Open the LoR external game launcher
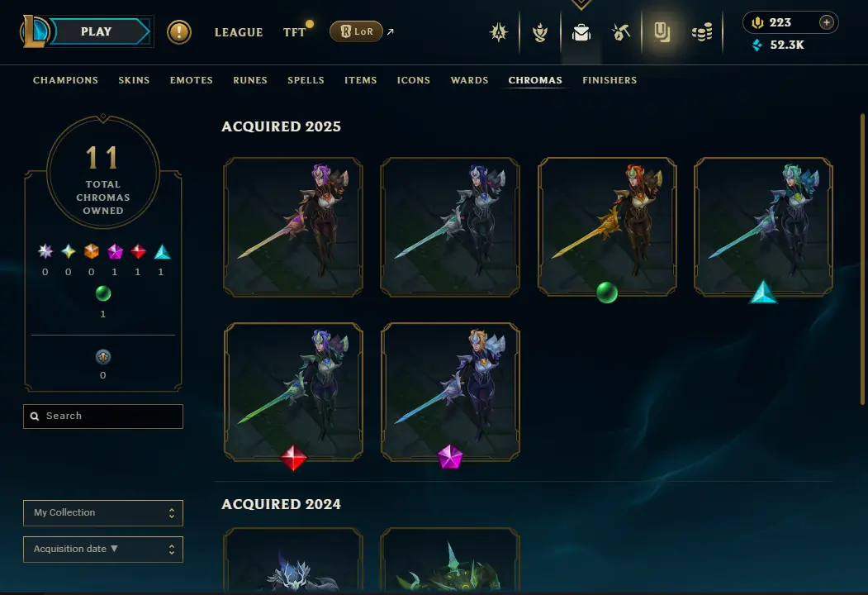868x595 pixels. tap(356, 31)
